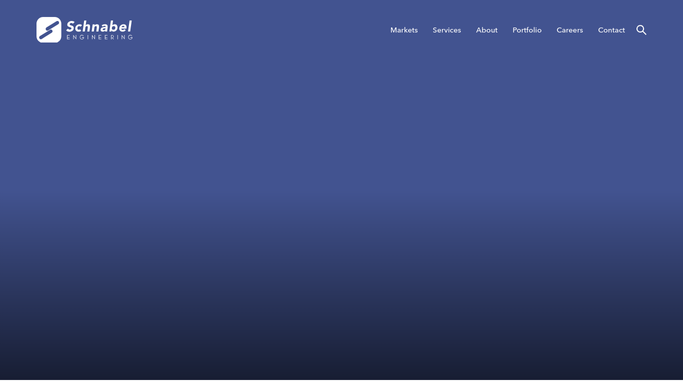This screenshot has width=683, height=384.
Task: Expand the Markets navigation dropdown
Action: click(404, 30)
